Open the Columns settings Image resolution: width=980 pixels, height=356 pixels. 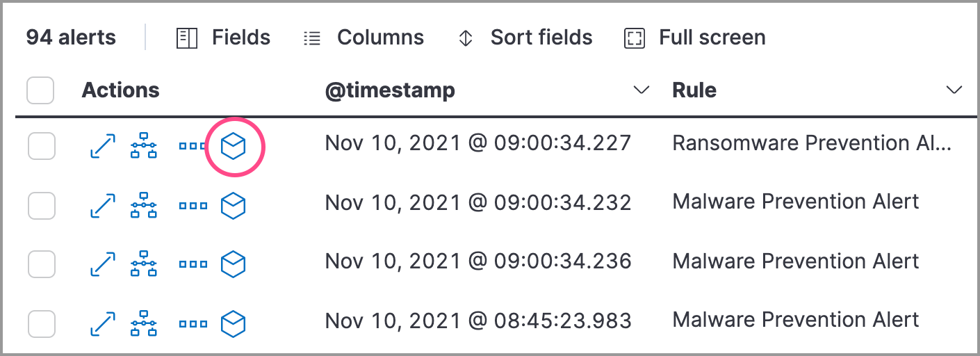pyautogui.click(x=364, y=38)
